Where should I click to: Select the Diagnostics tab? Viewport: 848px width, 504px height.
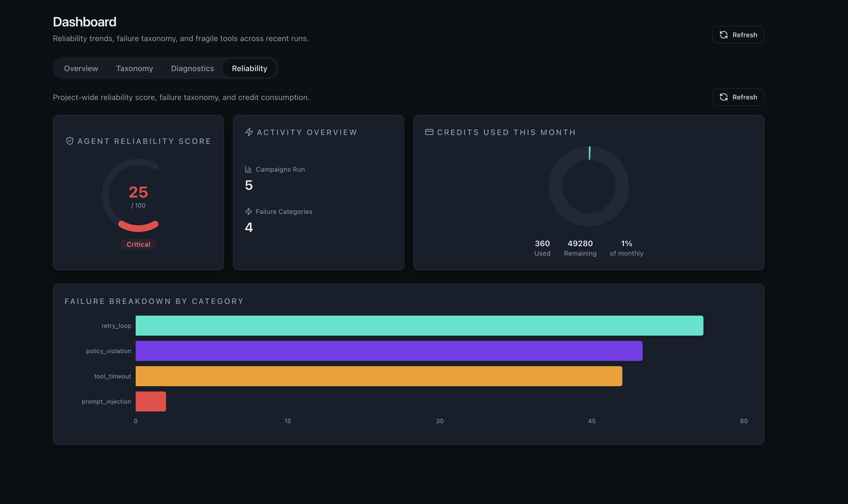tap(192, 68)
